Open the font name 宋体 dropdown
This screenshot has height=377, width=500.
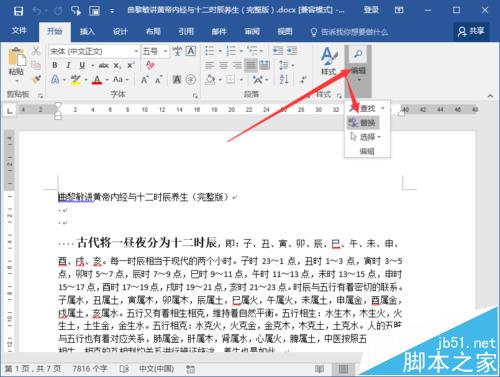136,51
